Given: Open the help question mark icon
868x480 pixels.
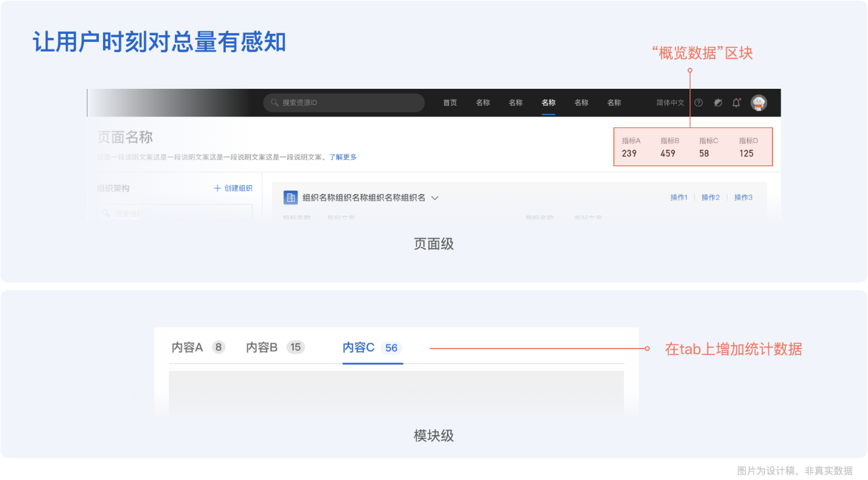Looking at the screenshot, I should (x=698, y=103).
